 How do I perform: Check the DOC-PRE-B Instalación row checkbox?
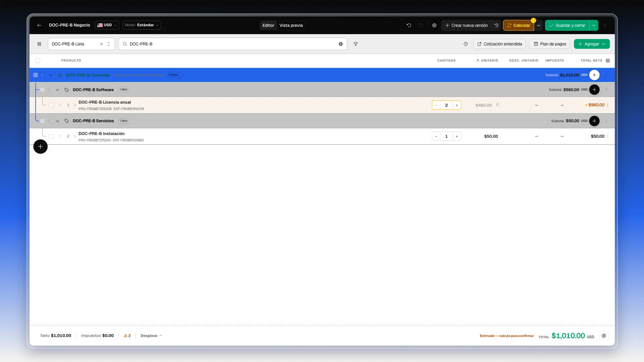(x=51, y=136)
